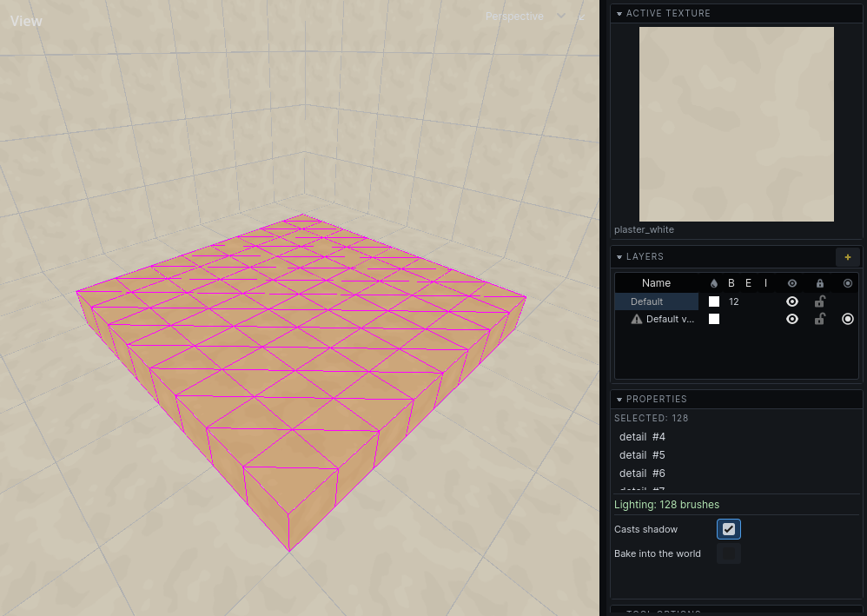Select detail #6 in the properties list
The image size is (867, 616).
(x=642, y=474)
